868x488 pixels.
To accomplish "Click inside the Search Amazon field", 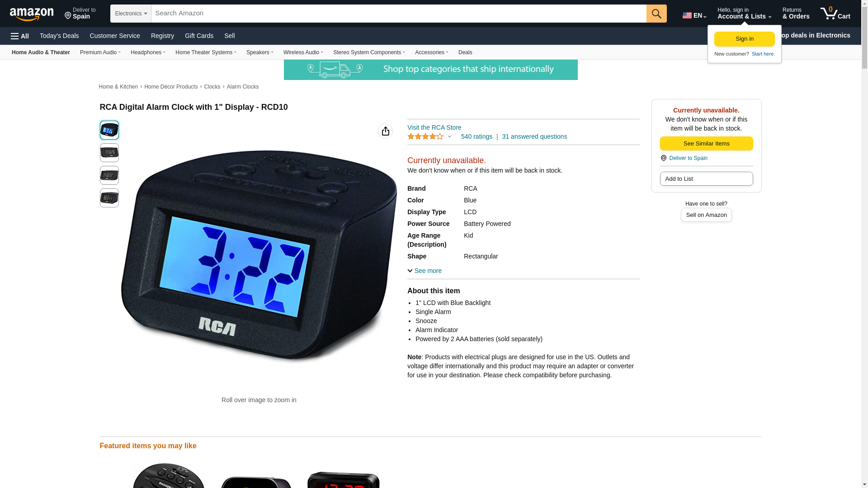I will pos(399,14).
